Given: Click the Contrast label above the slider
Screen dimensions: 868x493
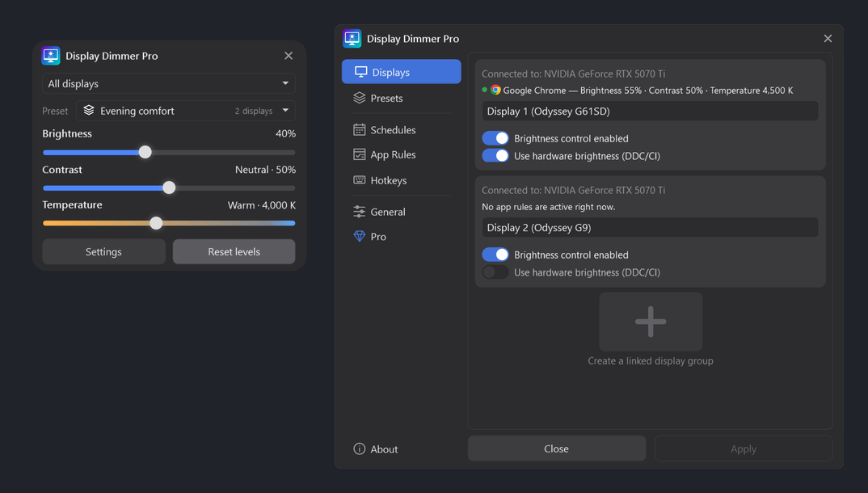Looking at the screenshot, I should [62, 169].
